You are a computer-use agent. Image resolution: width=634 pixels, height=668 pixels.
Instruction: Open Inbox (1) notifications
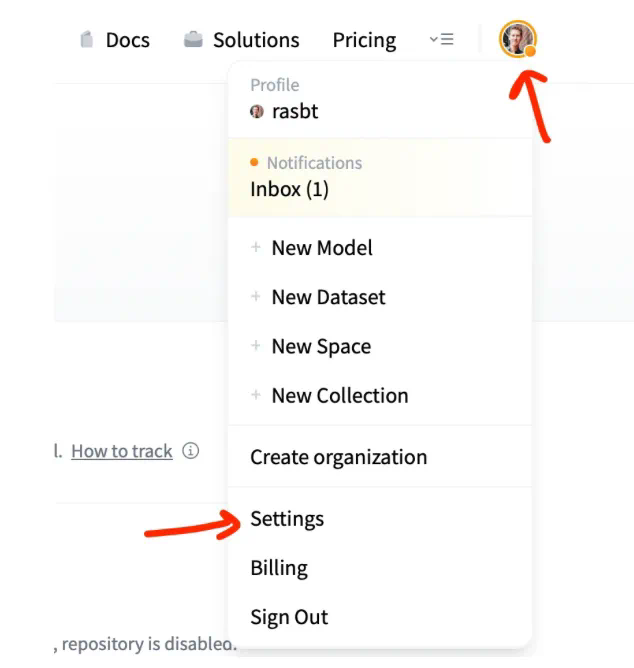coord(289,189)
